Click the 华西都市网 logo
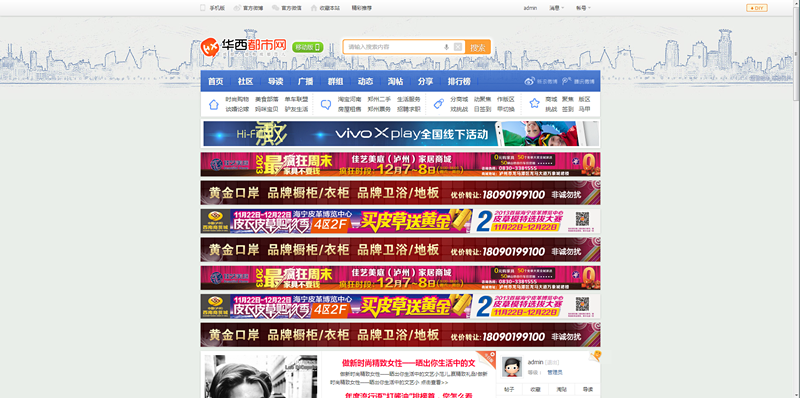The image size is (800, 398). click(243, 47)
